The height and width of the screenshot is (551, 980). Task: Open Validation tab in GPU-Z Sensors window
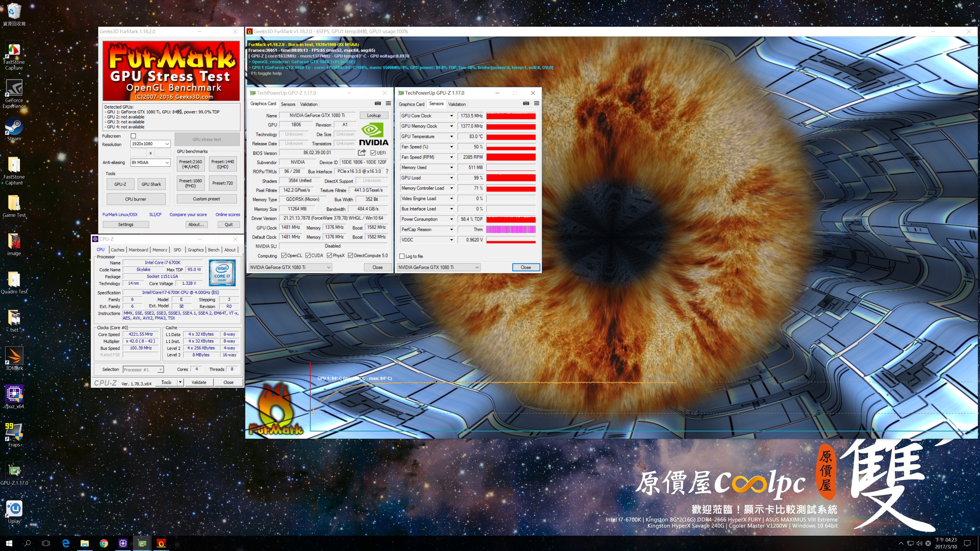[457, 104]
